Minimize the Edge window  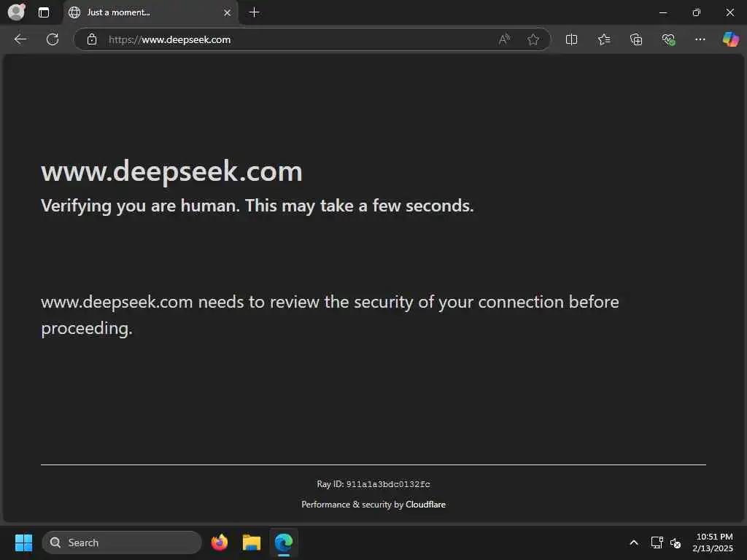(663, 12)
